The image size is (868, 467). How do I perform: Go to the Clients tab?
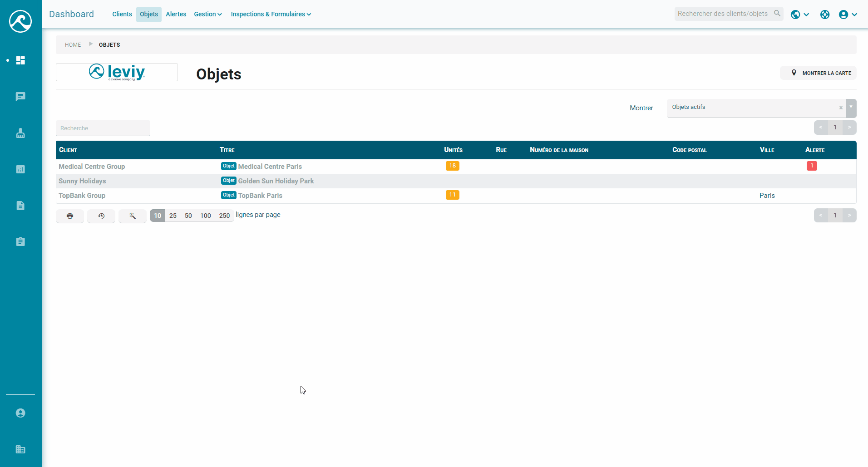(x=122, y=14)
